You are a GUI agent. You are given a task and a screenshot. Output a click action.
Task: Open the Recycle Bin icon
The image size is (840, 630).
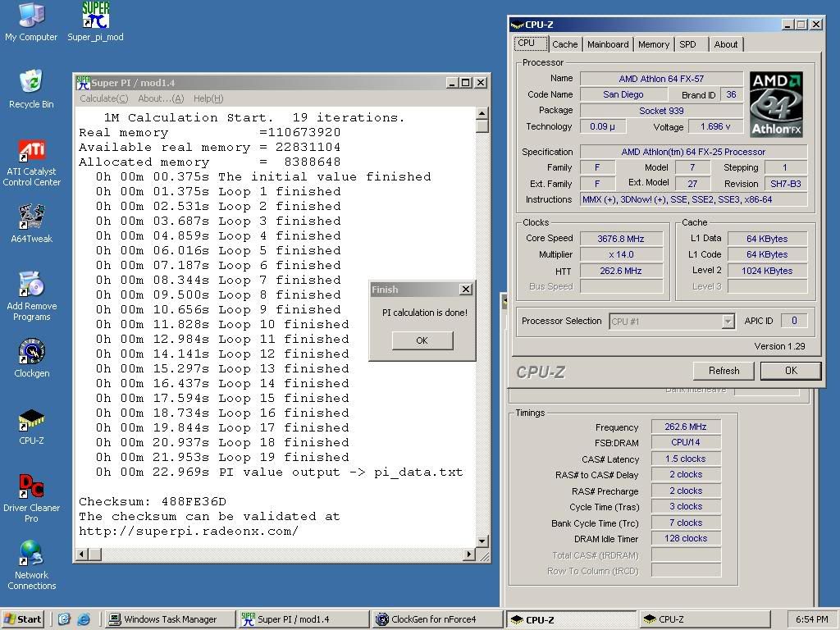[31, 89]
